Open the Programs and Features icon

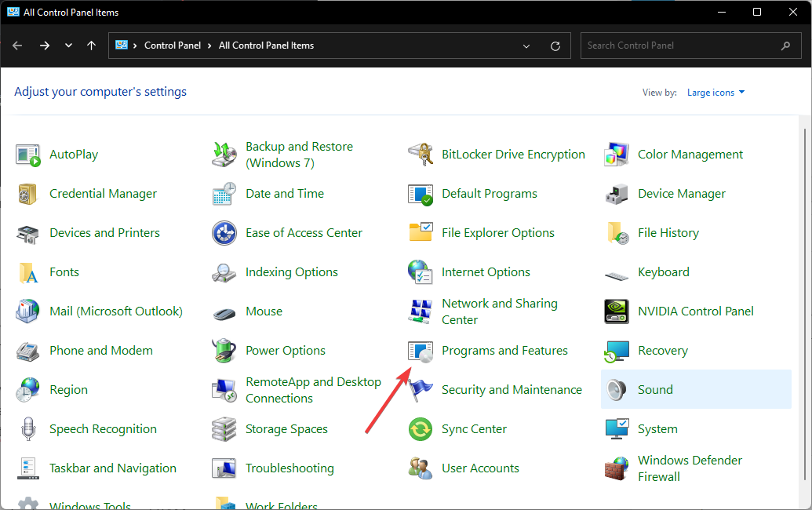coord(421,351)
